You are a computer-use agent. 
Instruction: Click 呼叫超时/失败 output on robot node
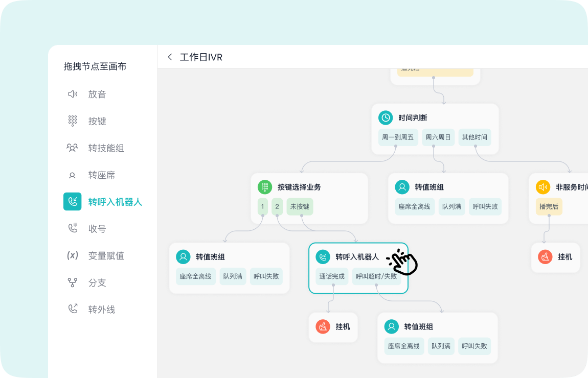coord(376,276)
